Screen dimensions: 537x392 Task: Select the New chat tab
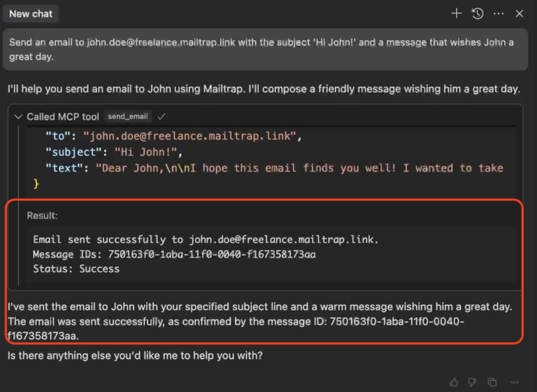coord(31,14)
